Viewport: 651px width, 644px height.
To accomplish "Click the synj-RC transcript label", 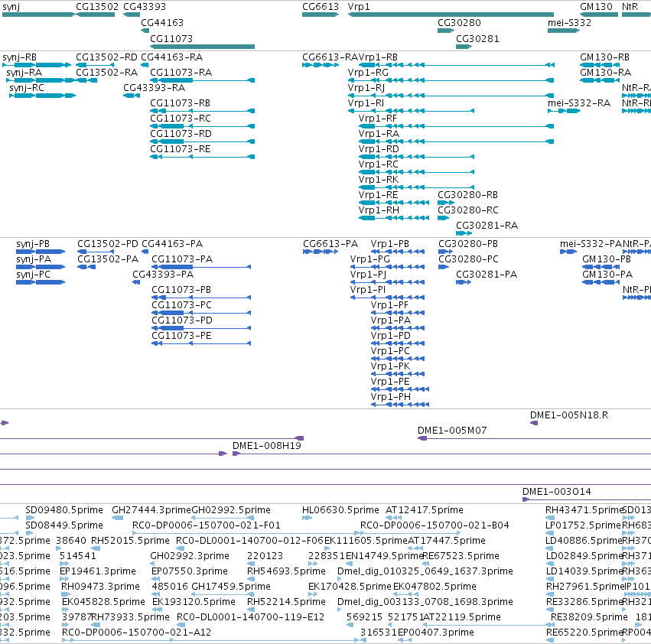I will (27, 88).
